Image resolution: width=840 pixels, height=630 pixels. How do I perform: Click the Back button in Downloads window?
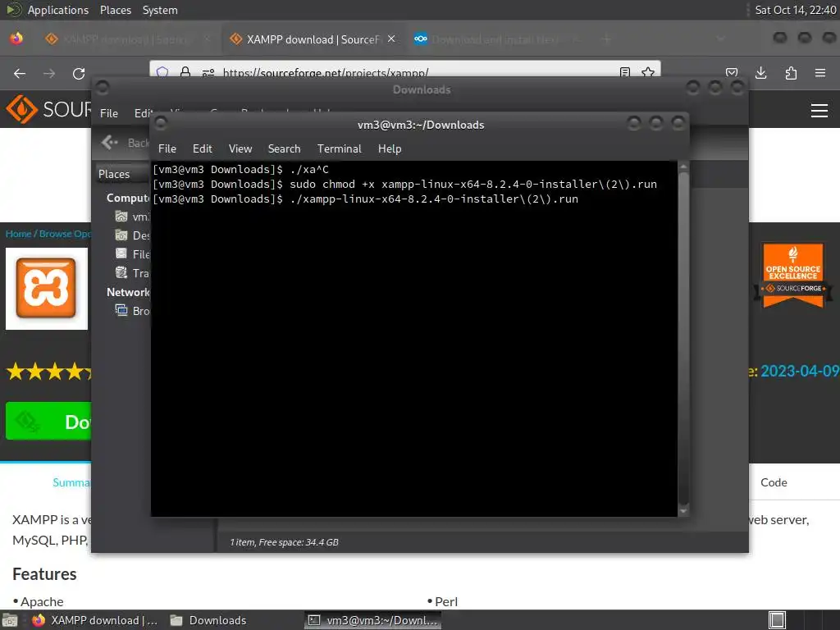point(125,143)
